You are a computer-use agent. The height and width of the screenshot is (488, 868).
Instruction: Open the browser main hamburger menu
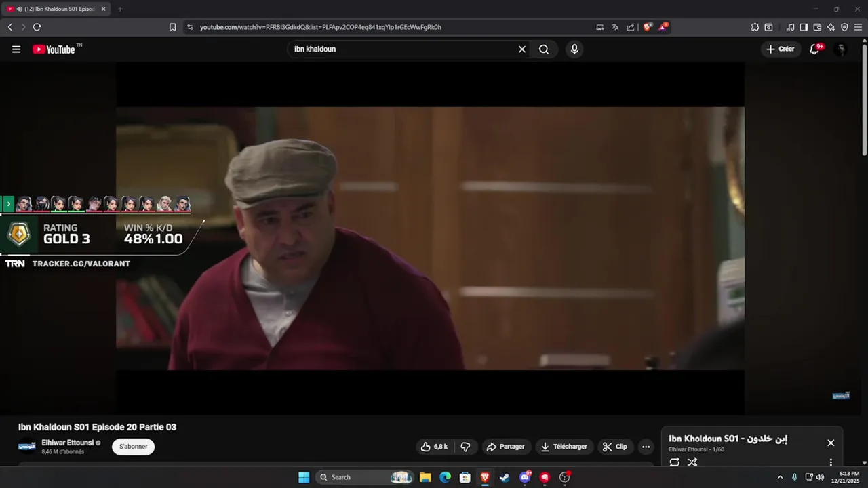pyautogui.click(x=858, y=27)
